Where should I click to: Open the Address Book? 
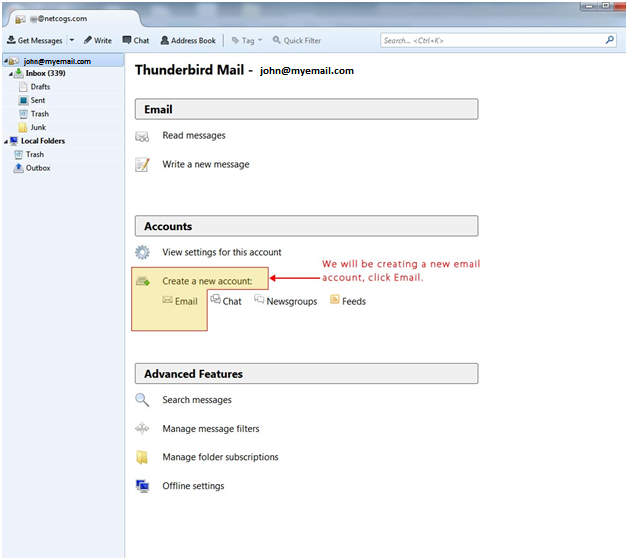point(188,41)
